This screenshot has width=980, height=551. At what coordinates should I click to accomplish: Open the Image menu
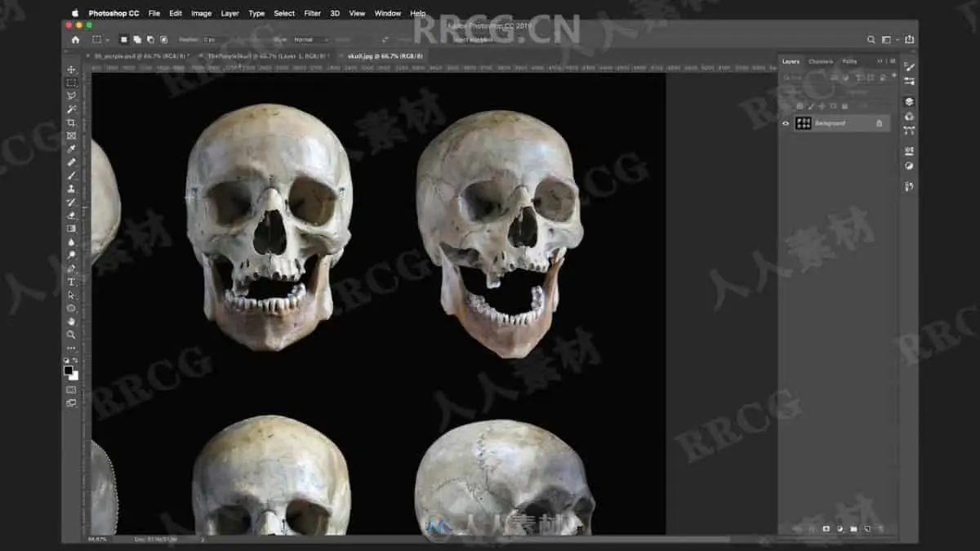tap(201, 13)
